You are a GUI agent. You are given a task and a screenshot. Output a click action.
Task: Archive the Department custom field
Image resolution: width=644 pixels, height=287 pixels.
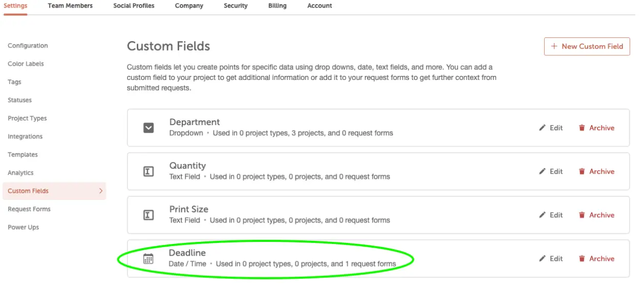coord(596,128)
